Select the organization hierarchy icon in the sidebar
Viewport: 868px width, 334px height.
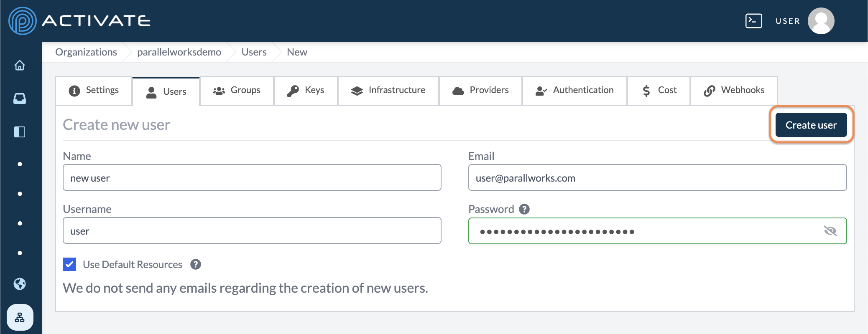pyautogui.click(x=20, y=318)
